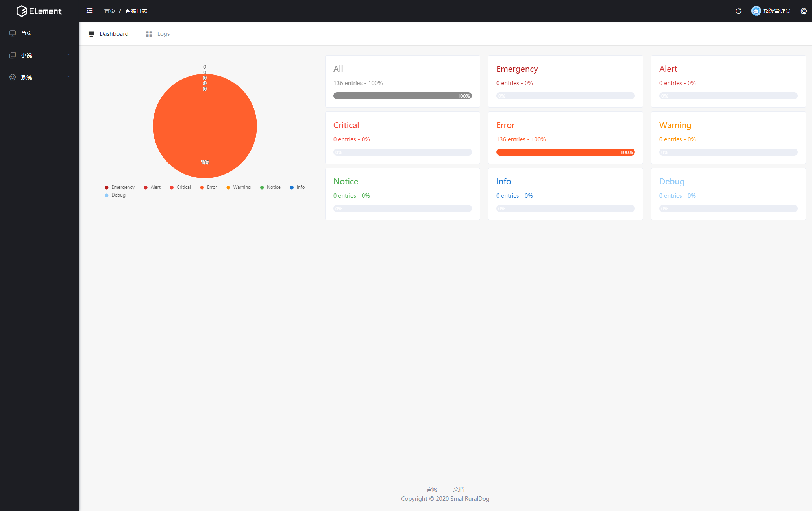The image size is (812, 511).
Task: Click the Error 100% progress bar
Action: (x=565, y=152)
